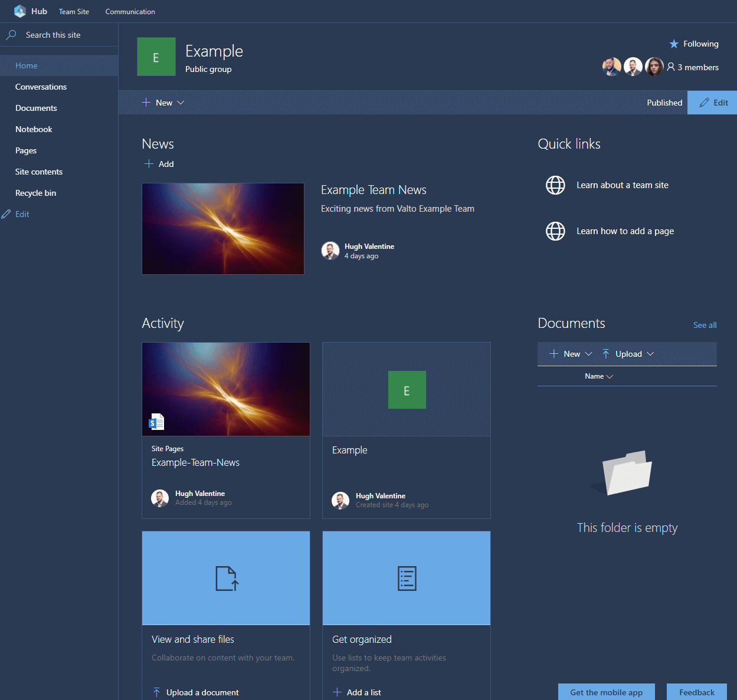Click the Hub logo icon
This screenshot has width=737, height=700.
click(20, 11)
